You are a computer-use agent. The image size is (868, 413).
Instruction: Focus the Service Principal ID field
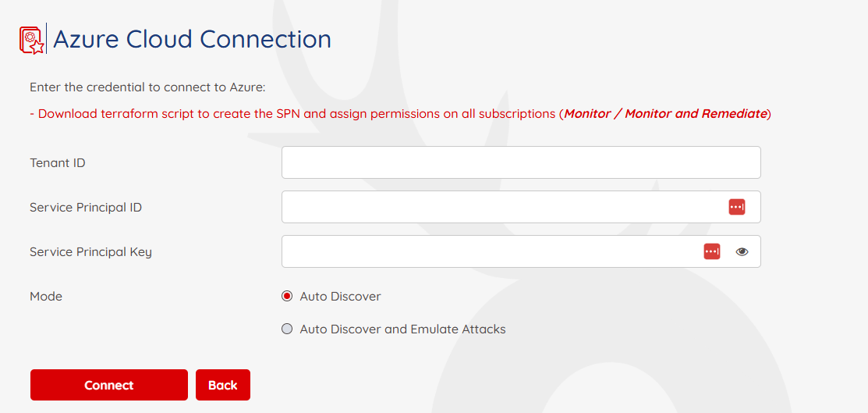point(521,208)
